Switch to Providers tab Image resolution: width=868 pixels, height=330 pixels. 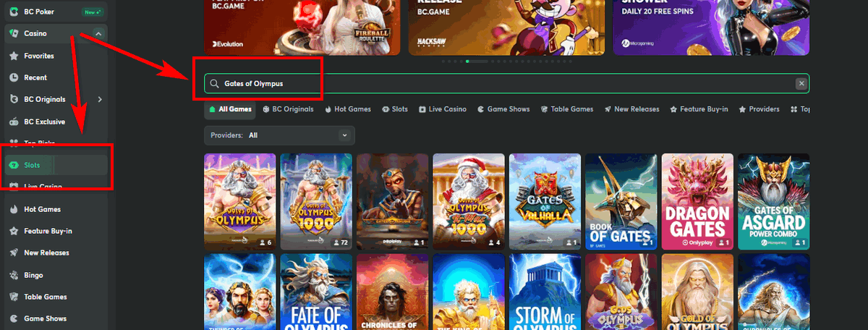(758, 109)
